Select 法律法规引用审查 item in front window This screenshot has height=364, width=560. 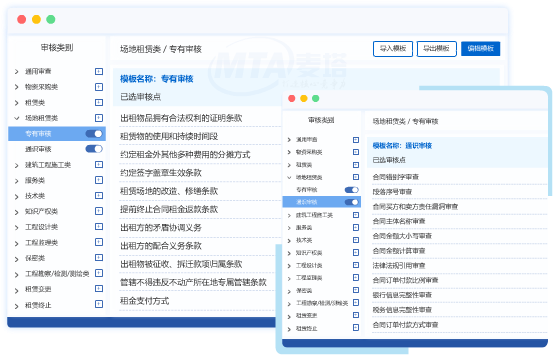click(399, 265)
